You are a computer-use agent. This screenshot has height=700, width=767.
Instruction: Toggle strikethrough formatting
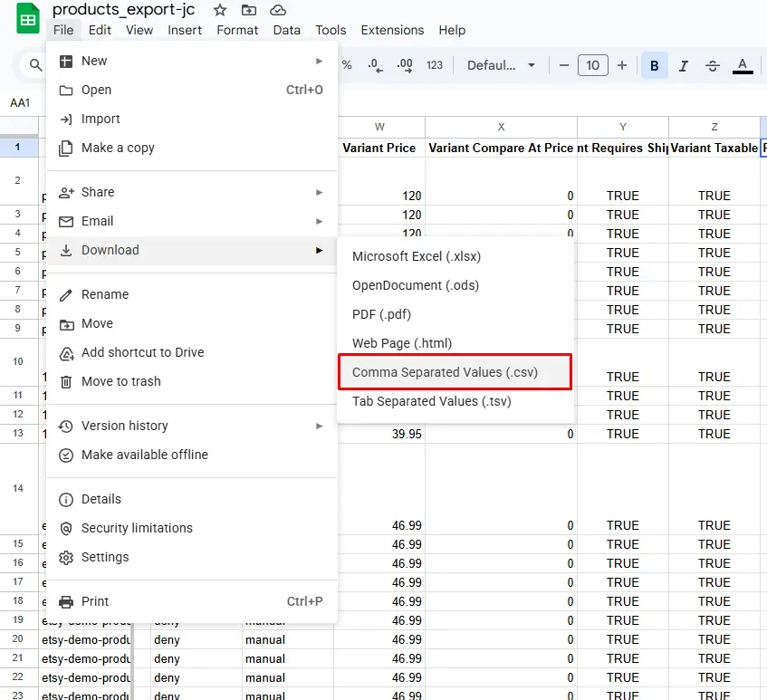(x=713, y=65)
